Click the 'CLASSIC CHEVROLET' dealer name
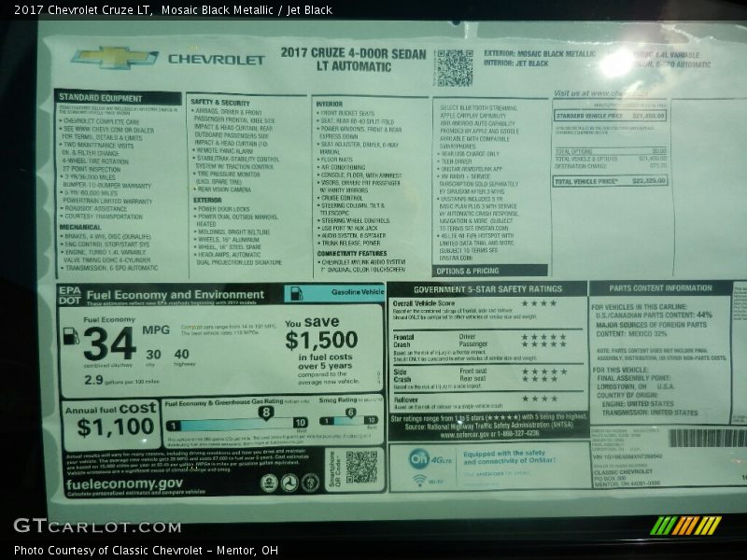The height and width of the screenshot is (560, 747). pos(623,472)
